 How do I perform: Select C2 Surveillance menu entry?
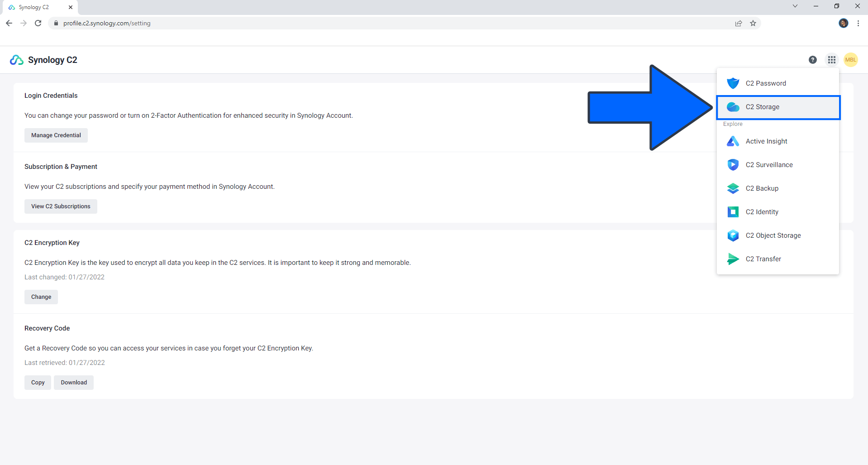(778, 165)
